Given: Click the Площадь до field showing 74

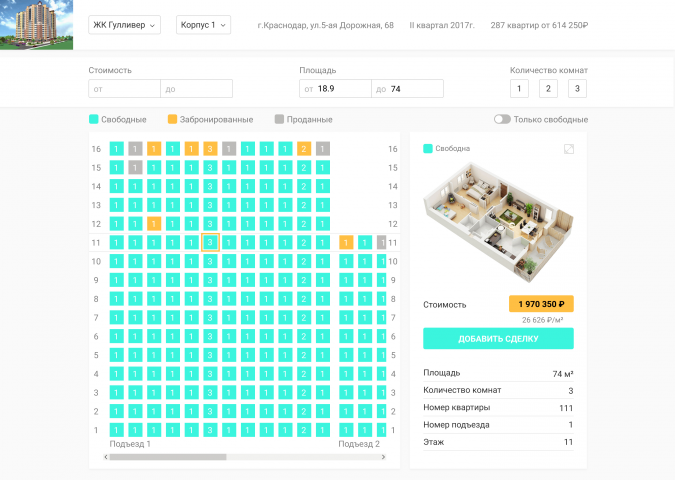Looking at the screenshot, I should 407,89.
